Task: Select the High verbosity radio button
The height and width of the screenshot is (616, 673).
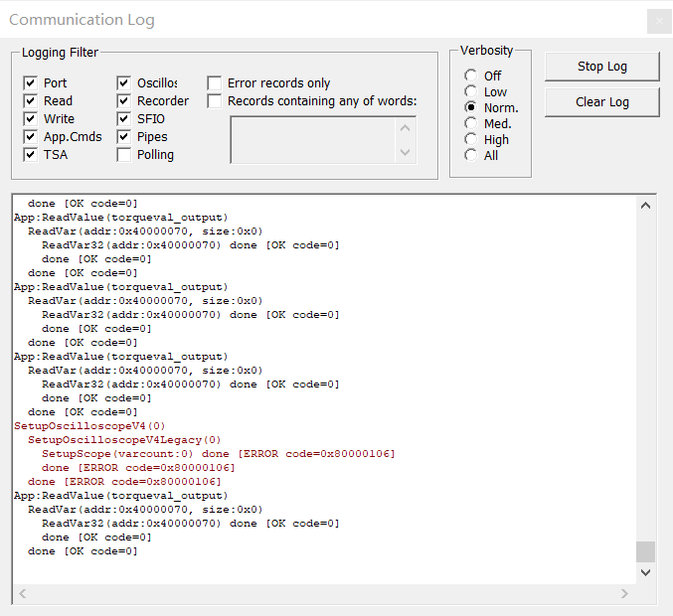Action: click(470, 139)
